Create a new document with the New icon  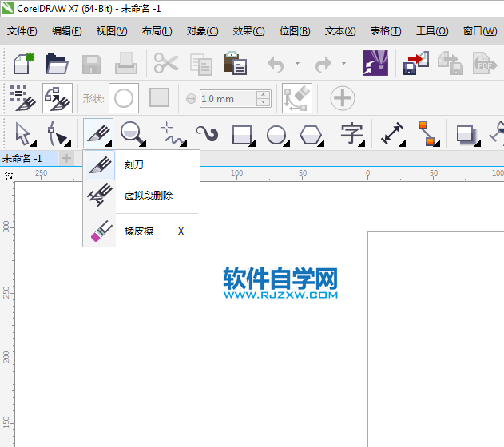(24, 63)
